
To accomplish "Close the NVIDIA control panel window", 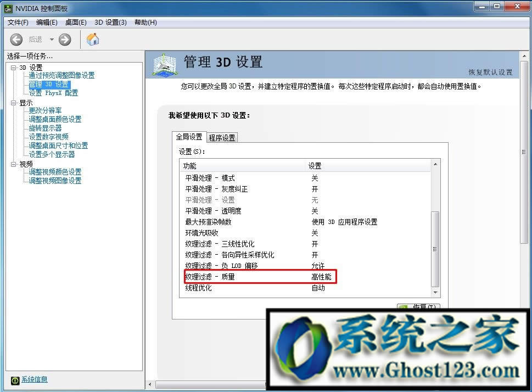I will pyautogui.click(x=517, y=7).
